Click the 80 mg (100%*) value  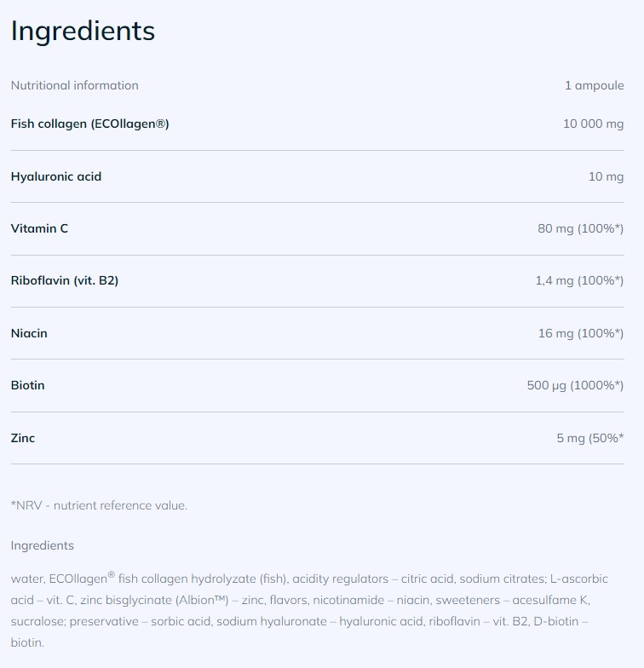coord(580,228)
